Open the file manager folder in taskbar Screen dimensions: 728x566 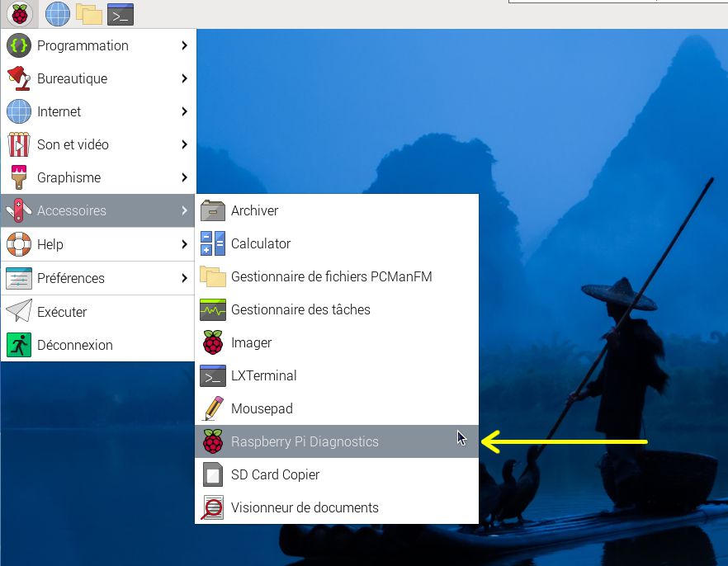[88, 14]
